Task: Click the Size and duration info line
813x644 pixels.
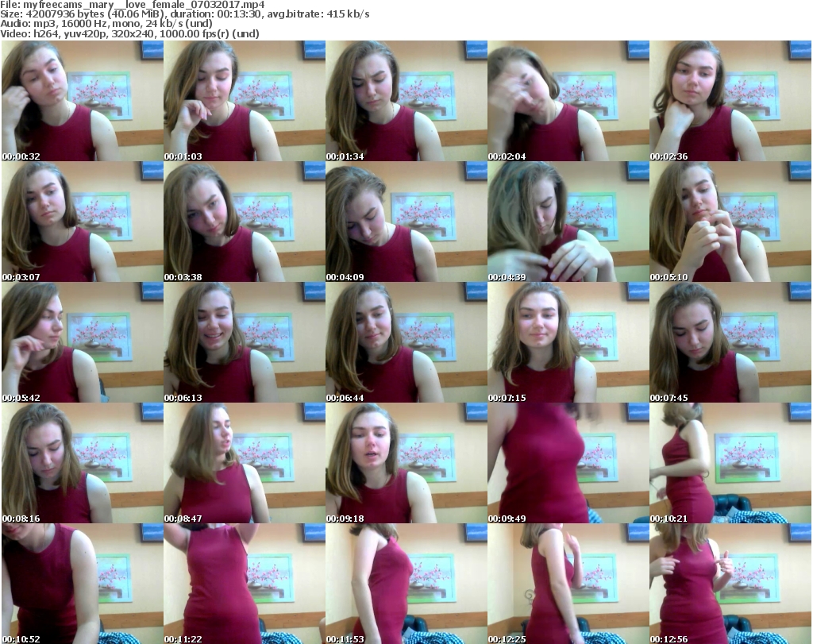Action: 185,14
